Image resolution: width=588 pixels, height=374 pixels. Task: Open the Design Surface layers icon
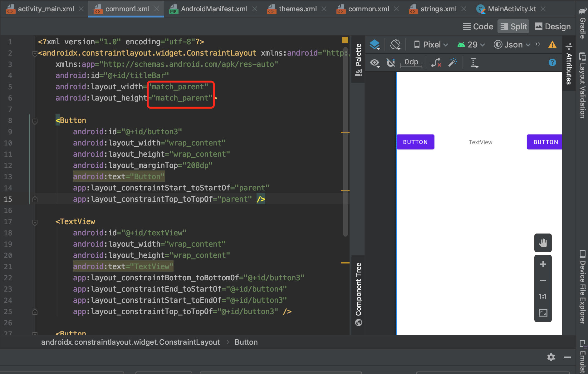coord(375,45)
